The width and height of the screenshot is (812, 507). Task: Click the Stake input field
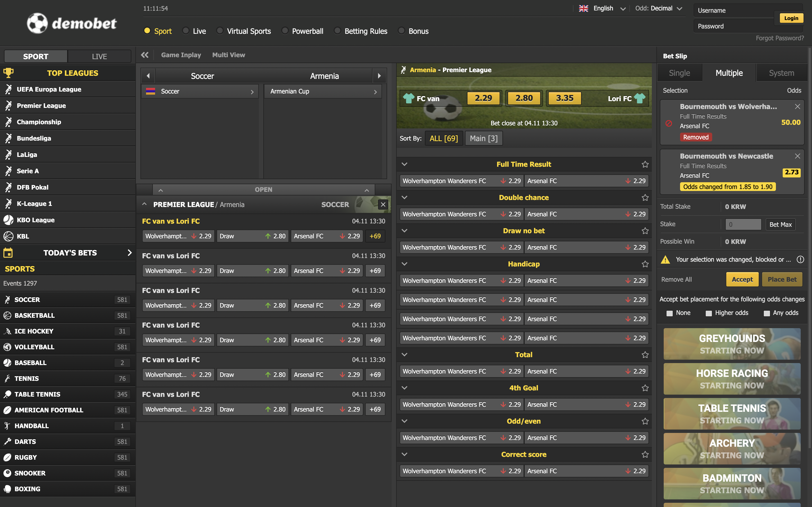pyautogui.click(x=743, y=224)
